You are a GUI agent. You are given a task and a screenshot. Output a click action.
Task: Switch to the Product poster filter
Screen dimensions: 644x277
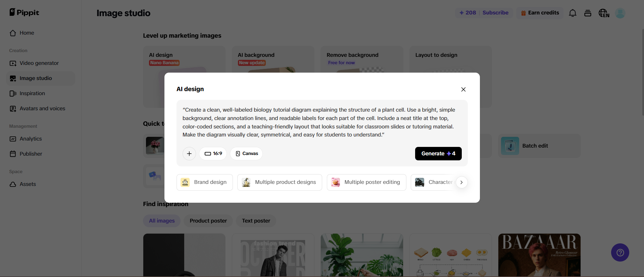pos(208,221)
